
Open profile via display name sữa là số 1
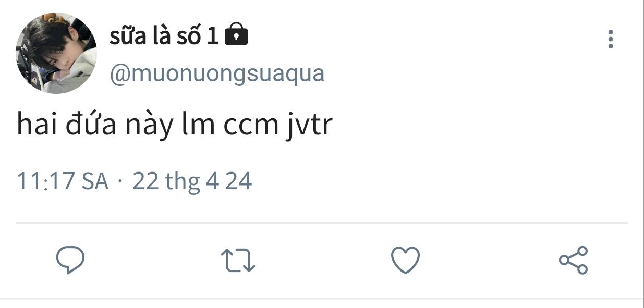click(164, 37)
